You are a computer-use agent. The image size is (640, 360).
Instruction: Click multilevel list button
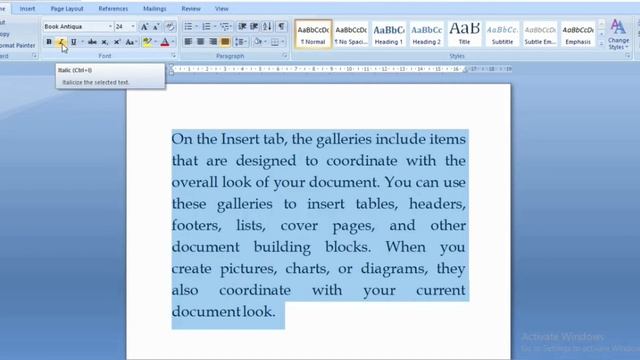(225, 27)
